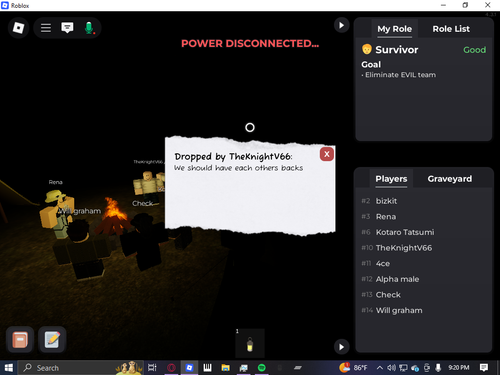Viewport: 500px width, 375px height.
Task: Open the network tray icon
Action: point(403,368)
